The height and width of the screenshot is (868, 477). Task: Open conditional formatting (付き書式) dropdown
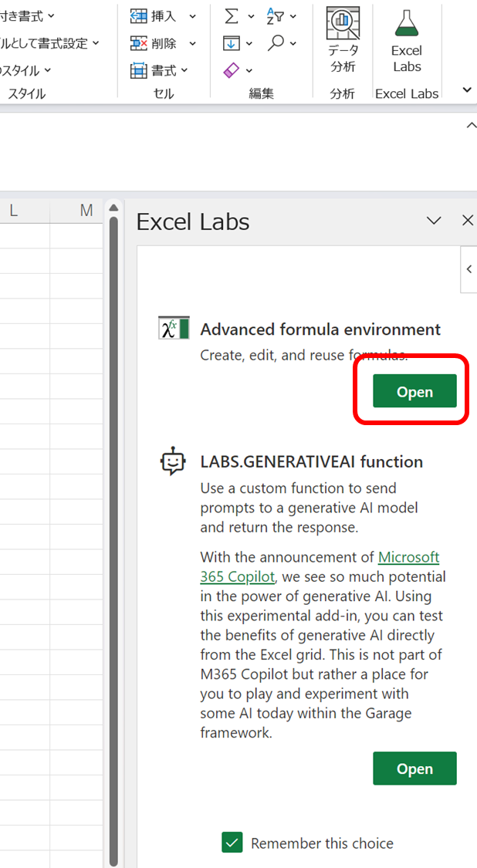(51, 17)
